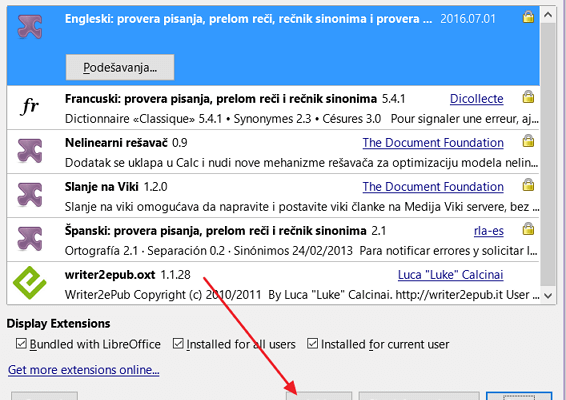Screen dimensions: 566x400
Task: Click the French dictionary 'fr' icon
Action: (x=30, y=106)
